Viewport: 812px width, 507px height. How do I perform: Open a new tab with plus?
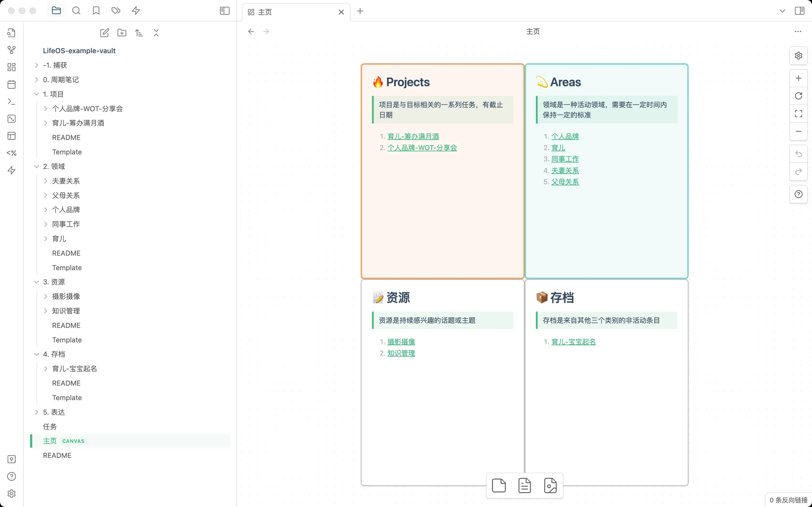(x=360, y=11)
